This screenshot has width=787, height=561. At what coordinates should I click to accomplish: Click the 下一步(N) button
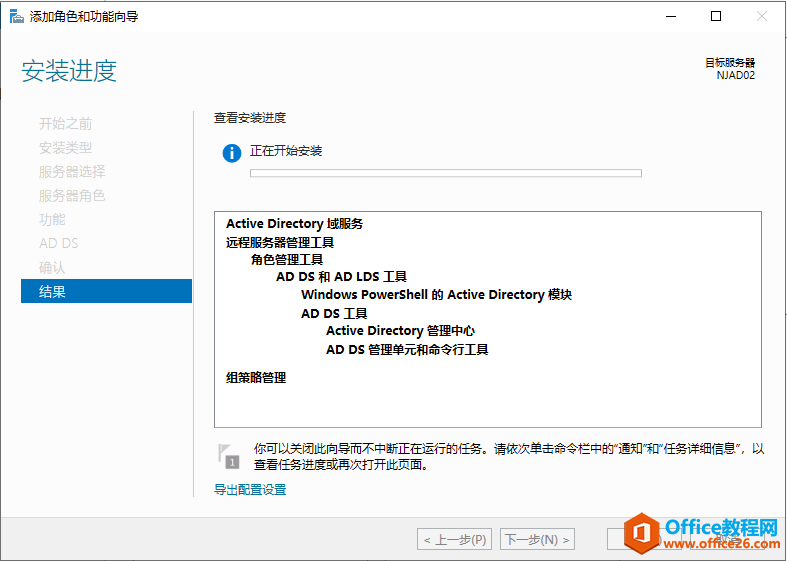[538, 540]
